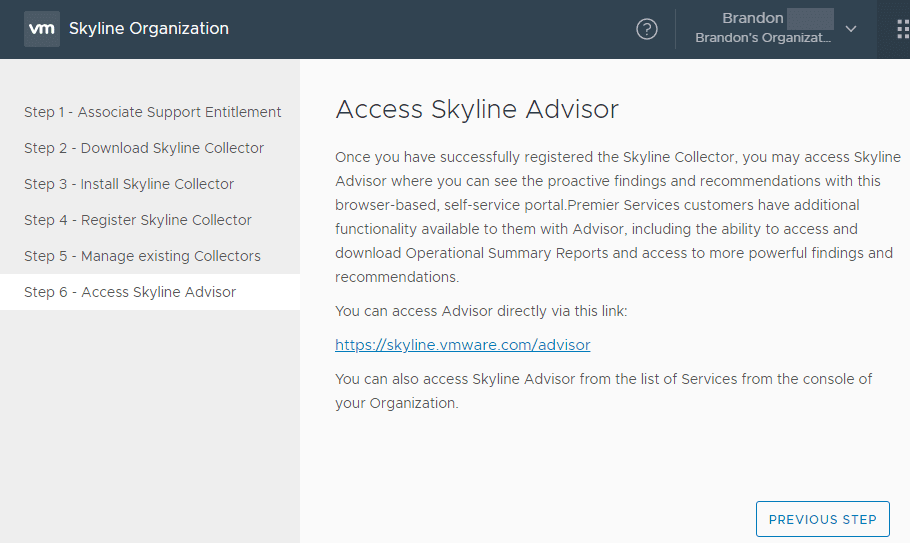Click the empty sidebar area below Step 6
This screenshot has height=543, width=910.
[x=150, y=420]
